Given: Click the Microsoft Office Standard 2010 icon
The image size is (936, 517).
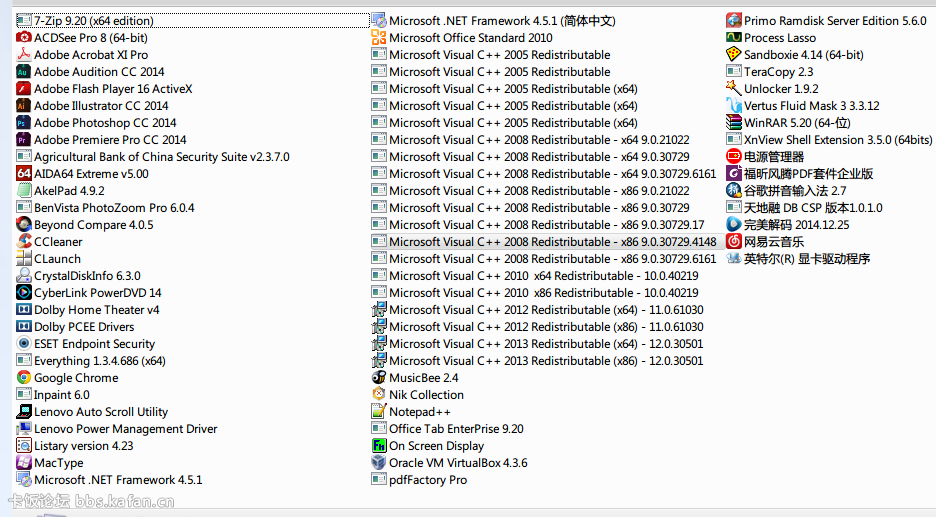Looking at the screenshot, I should pos(379,38).
